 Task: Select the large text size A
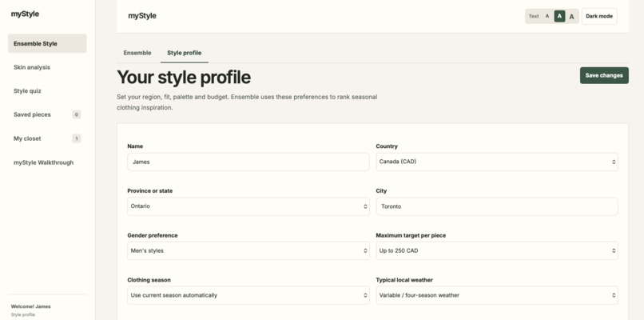pos(571,17)
